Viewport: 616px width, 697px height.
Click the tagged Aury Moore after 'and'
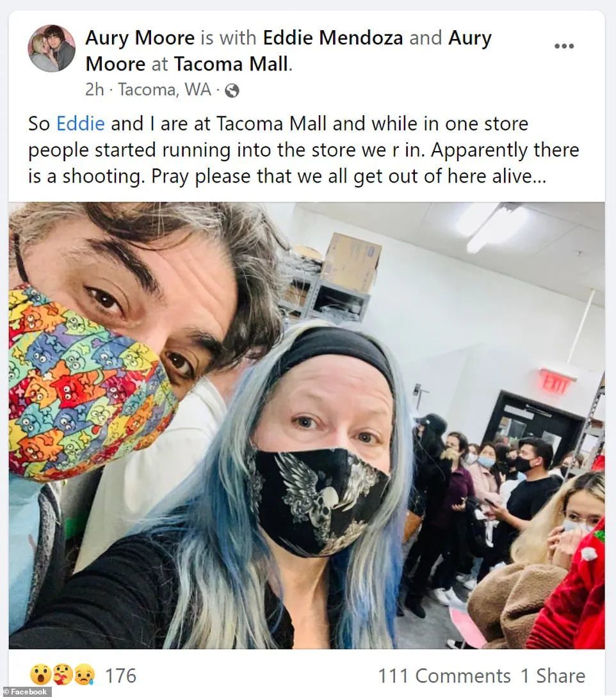(289, 51)
